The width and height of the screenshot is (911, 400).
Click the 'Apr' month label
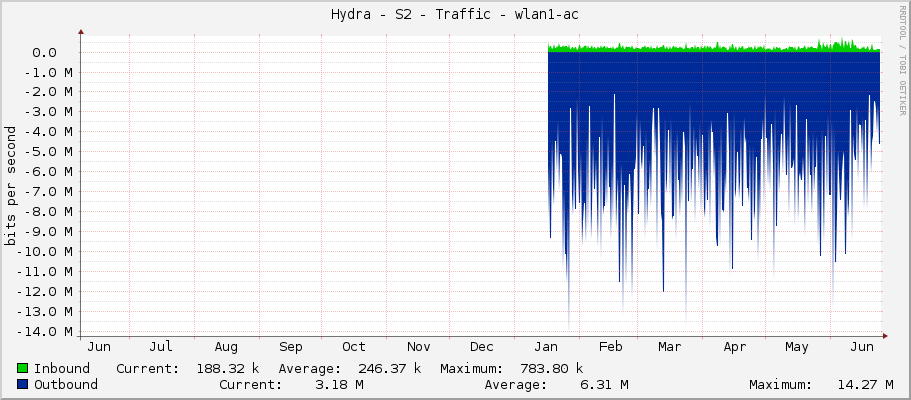click(735, 347)
